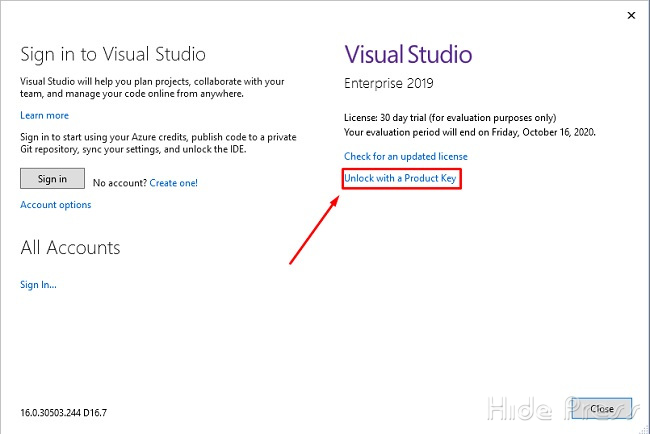Image resolution: width=650 pixels, height=434 pixels.
Task: Click the purple Visual Studio product title
Action: (408, 54)
